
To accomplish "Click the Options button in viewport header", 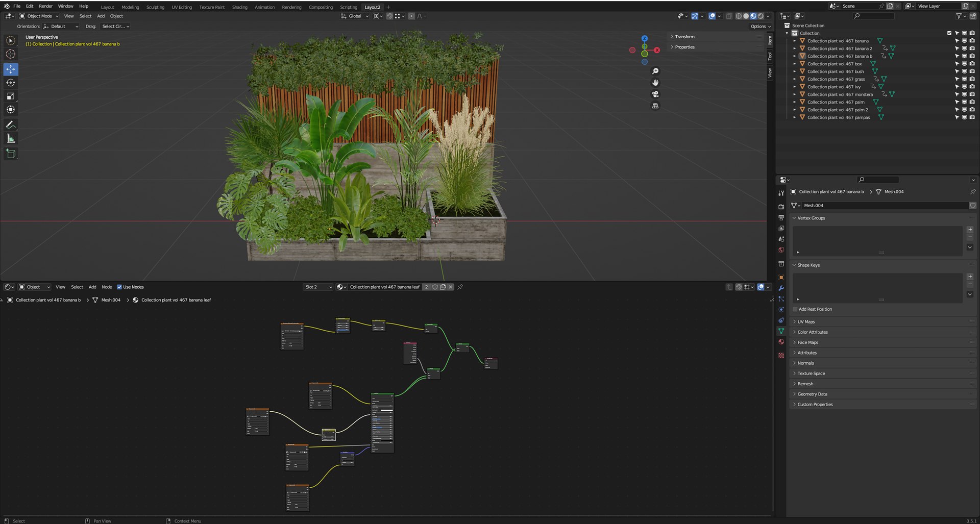I will pyautogui.click(x=761, y=27).
